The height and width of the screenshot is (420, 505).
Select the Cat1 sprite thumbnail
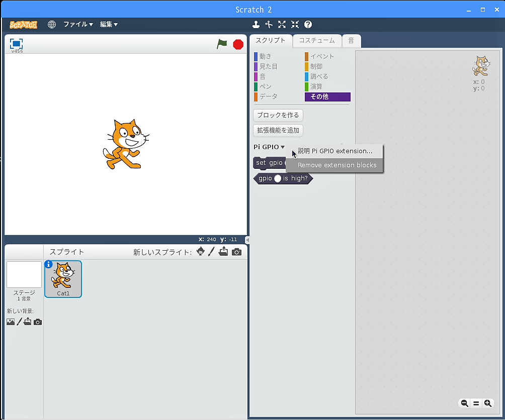tap(63, 279)
